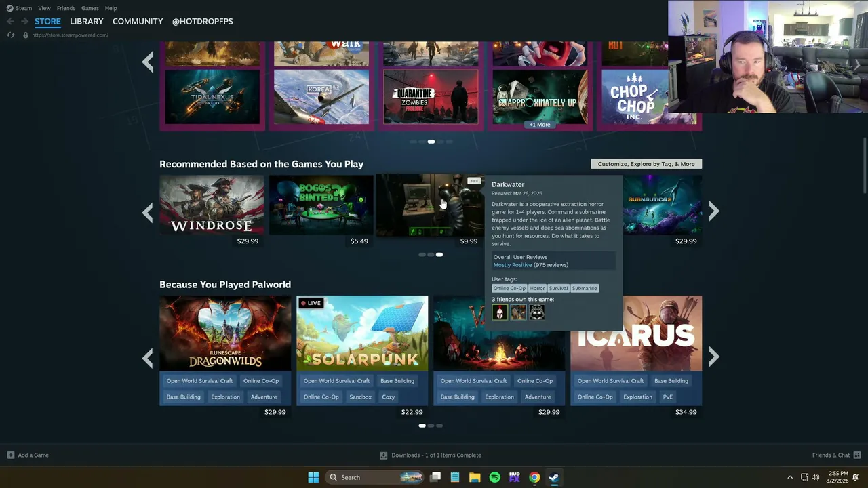Show previous Recommended Based on Games carousel page

click(x=148, y=212)
